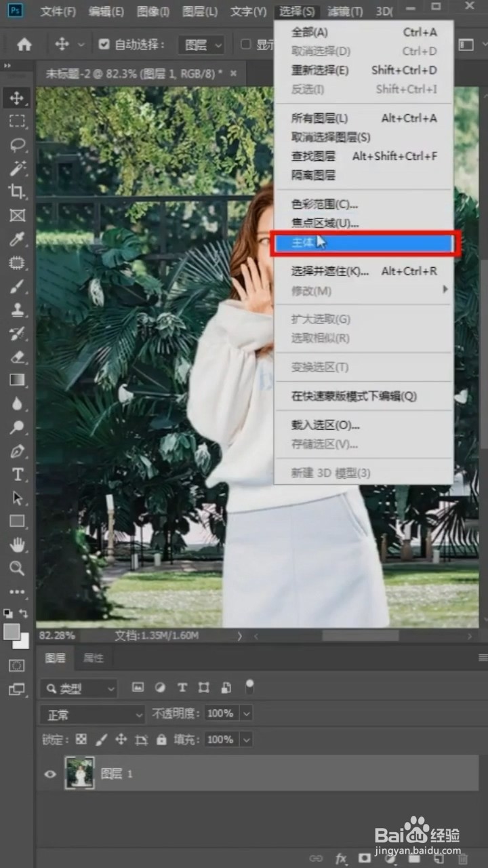Image resolution: width=488 pixels, height=868 pixels.
Task: Click the Add Layer Mask icon
Action: tap(365, 859)
